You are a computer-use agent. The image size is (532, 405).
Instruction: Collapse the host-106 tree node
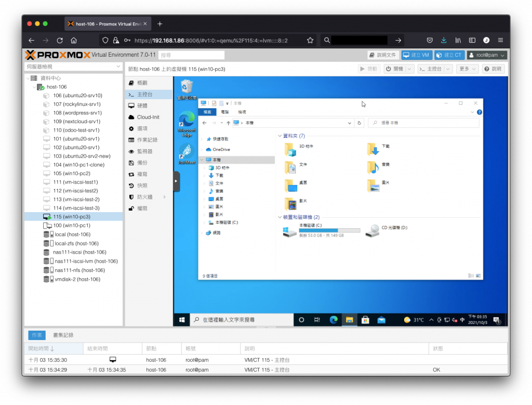pyautogui.click(x=34, y=87)
